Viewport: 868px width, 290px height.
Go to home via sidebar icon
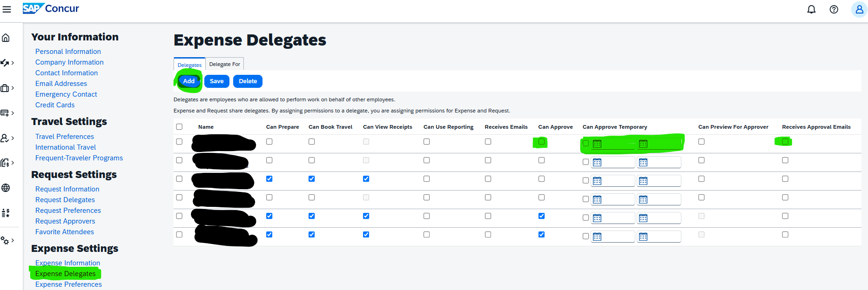(x=6, y=38)
